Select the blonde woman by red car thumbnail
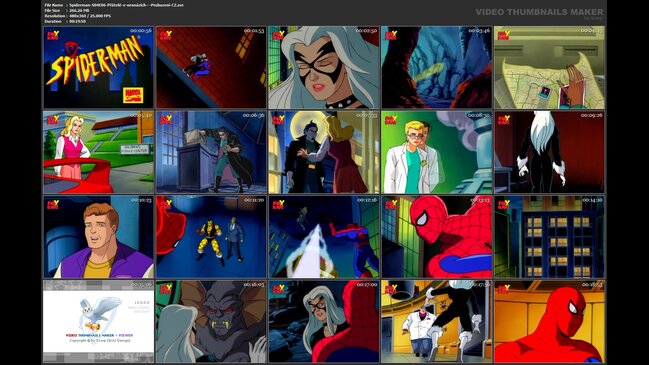Screen dimensions: 649x365 click(x=99, y=152)
